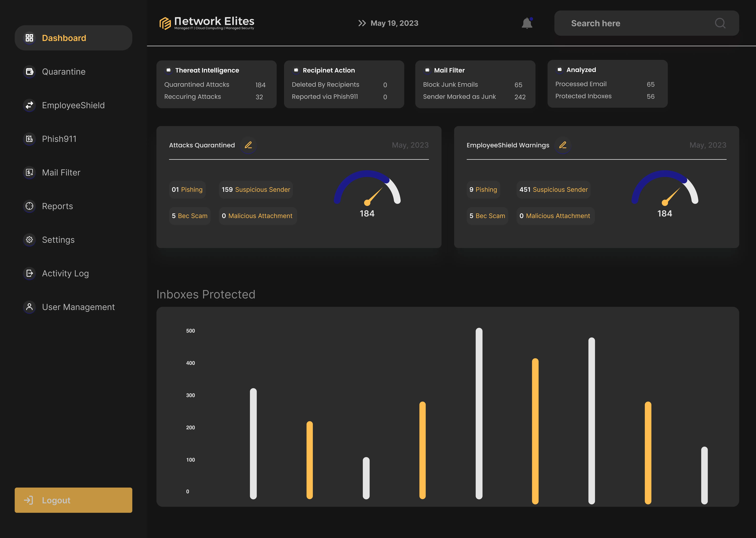Click the User Management person icon
The height and width of the screenshot is (538, 756).
(x=29, y=307)
